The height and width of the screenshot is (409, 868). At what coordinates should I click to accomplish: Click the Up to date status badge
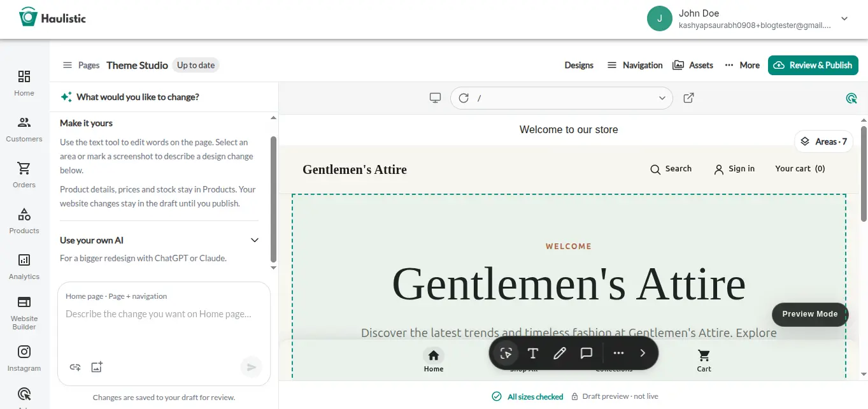point(196,65)
